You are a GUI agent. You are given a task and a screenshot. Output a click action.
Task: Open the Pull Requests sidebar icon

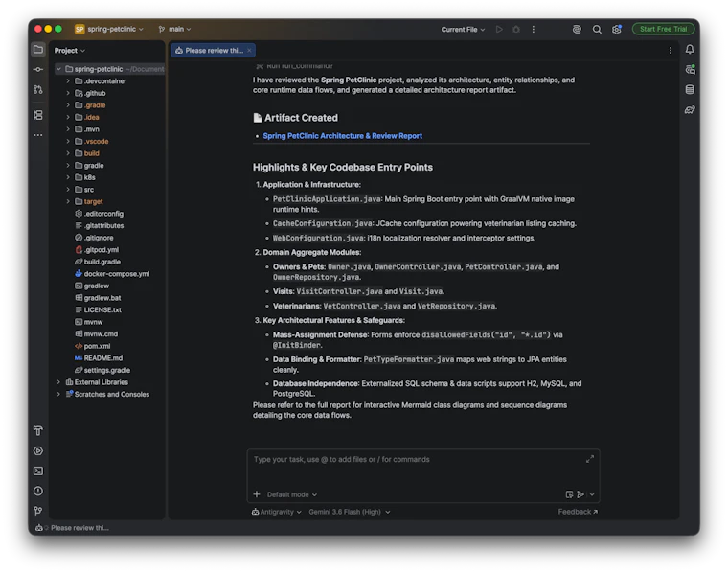[x=38, y=90]
